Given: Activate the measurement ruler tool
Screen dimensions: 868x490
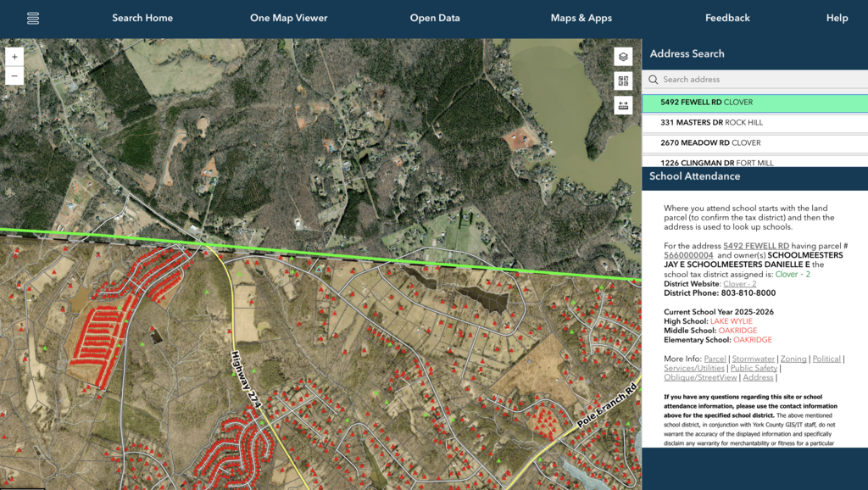Looking at the screenshot, I should [623, 105].
